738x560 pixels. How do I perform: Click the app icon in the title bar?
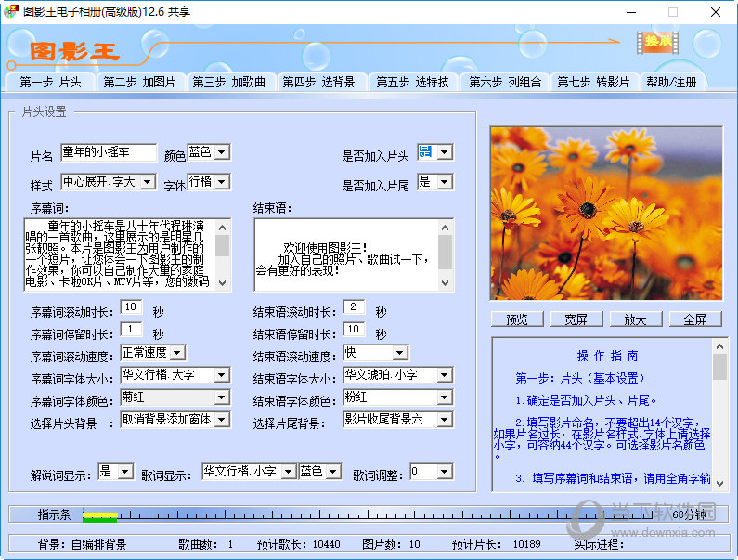tap(11, 12)
